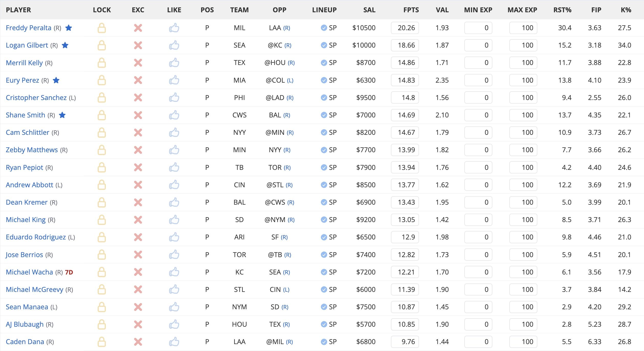Lock Cristopher Sanchez padlock icon
This screenshot has width=644, height=351.
[101, 98]
